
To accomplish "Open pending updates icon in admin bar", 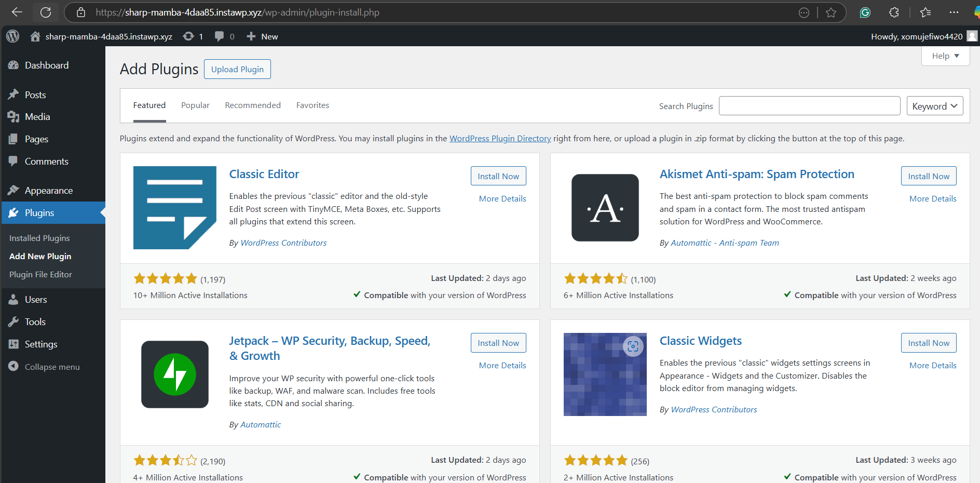I will click(x=188, y=36).
